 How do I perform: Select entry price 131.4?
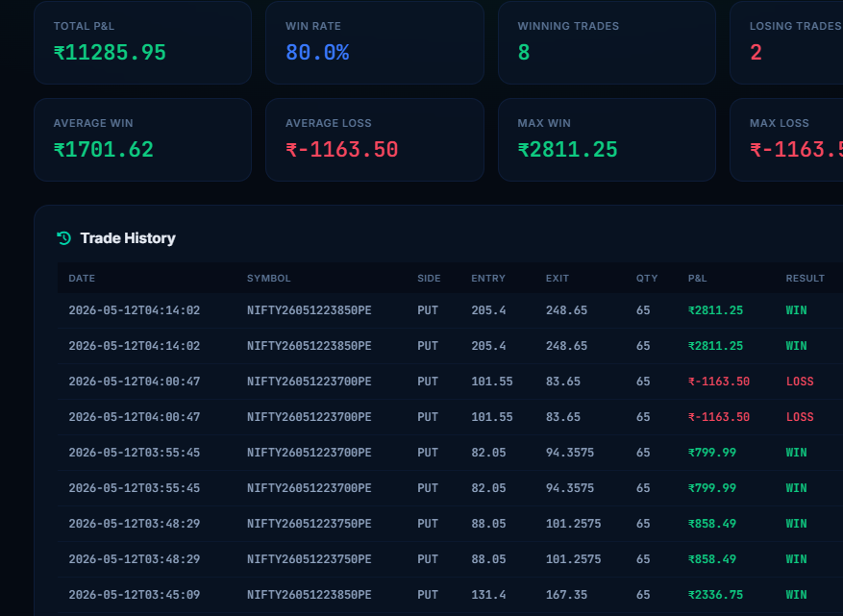(488, 595)
